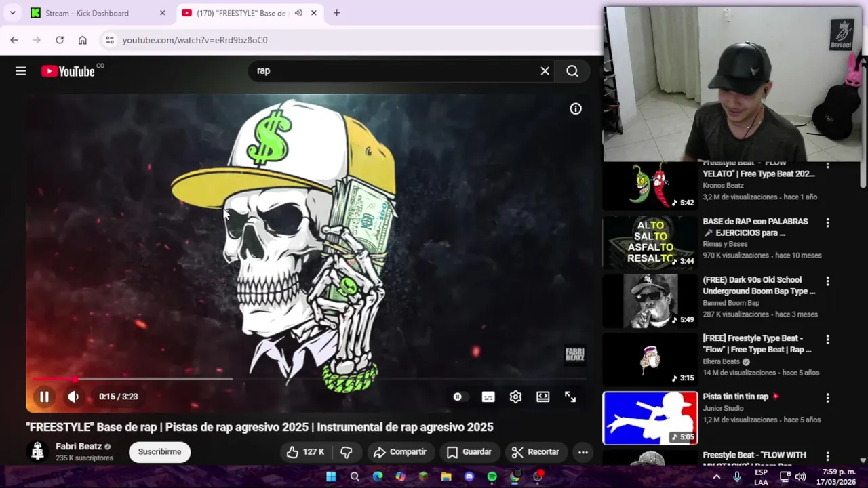Screen dimensions: 868x488
Task: Open the YouTube hamburger guide menu
Action: (21, 71)
